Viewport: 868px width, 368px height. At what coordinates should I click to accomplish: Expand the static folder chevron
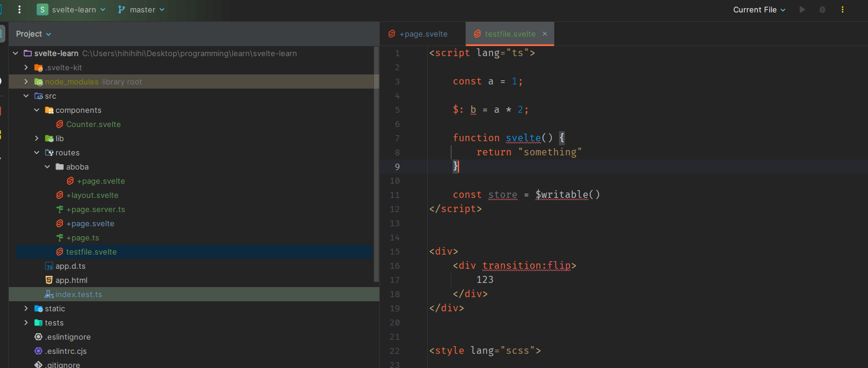pos(26,308)
